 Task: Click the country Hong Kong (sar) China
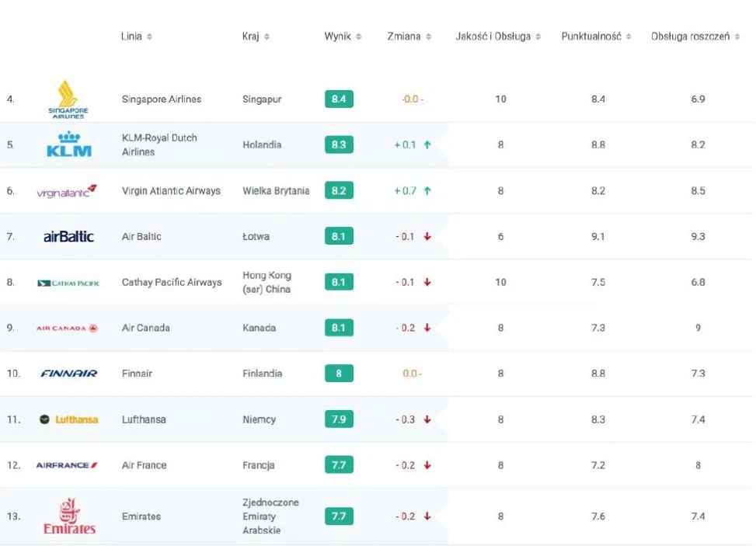267,283
